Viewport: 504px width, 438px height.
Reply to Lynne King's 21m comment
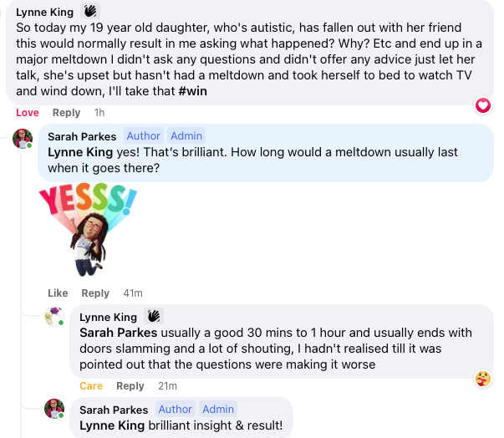[130, 385]
